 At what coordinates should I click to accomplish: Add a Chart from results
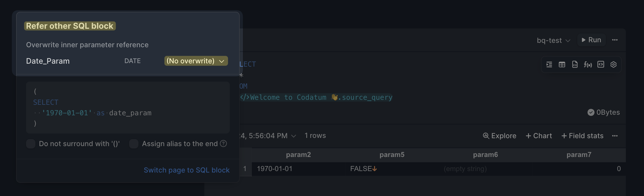[539, 136]
